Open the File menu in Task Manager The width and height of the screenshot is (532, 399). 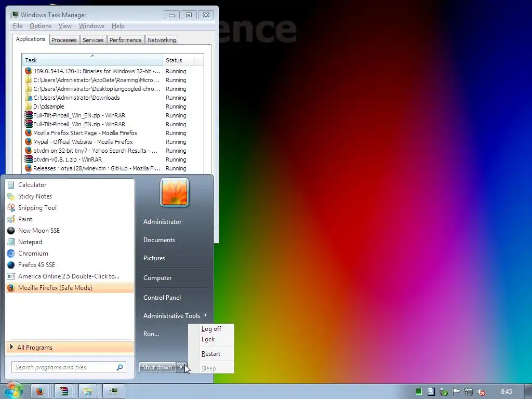pyautogui.click(x=18, y=26)
